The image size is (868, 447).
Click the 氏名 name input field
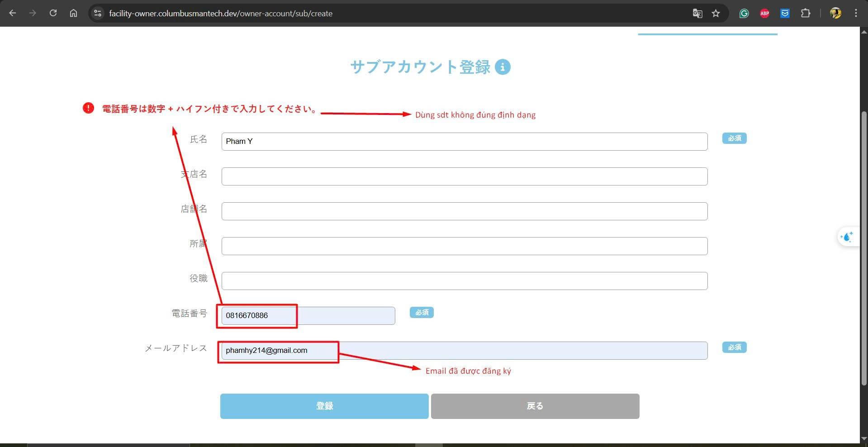pyautogui.click(x=464, y=142)
